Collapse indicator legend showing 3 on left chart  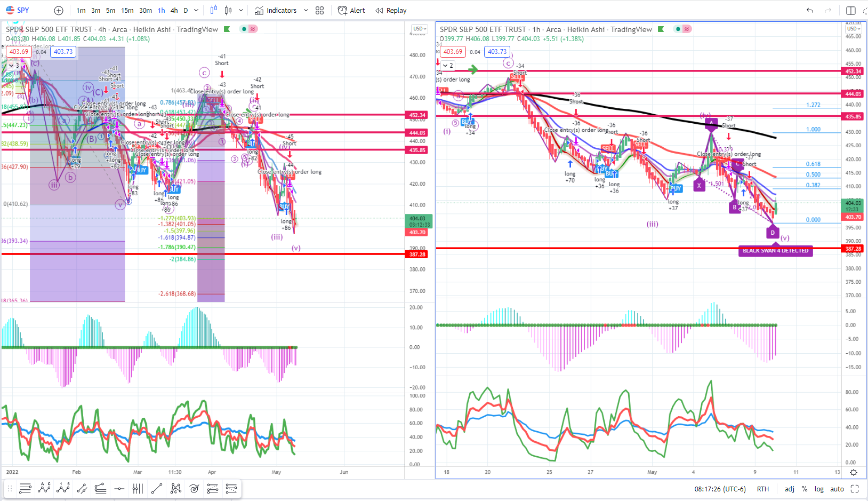[14, 66]
